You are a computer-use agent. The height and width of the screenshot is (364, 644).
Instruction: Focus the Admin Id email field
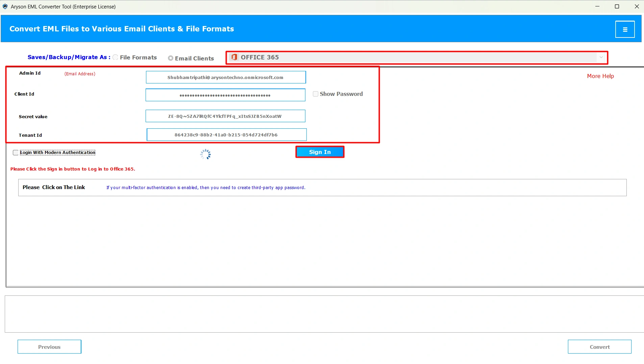click(x=226, y=77)
